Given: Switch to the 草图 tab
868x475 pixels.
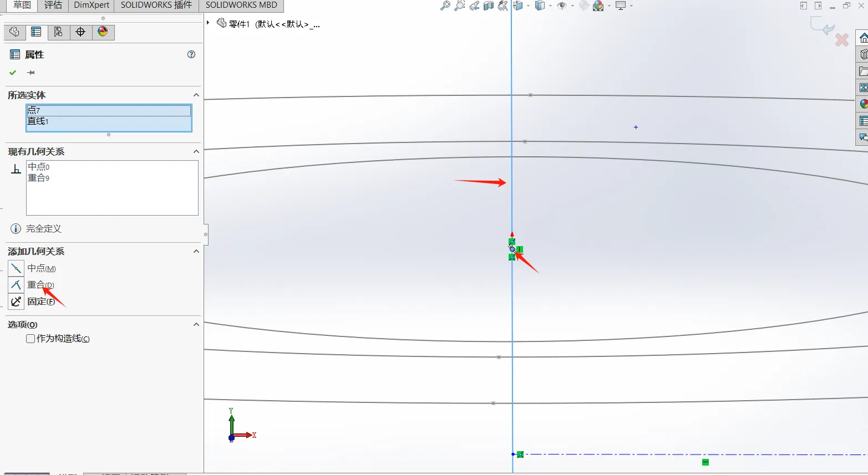Looking at the screenshot, I should 22,5.
